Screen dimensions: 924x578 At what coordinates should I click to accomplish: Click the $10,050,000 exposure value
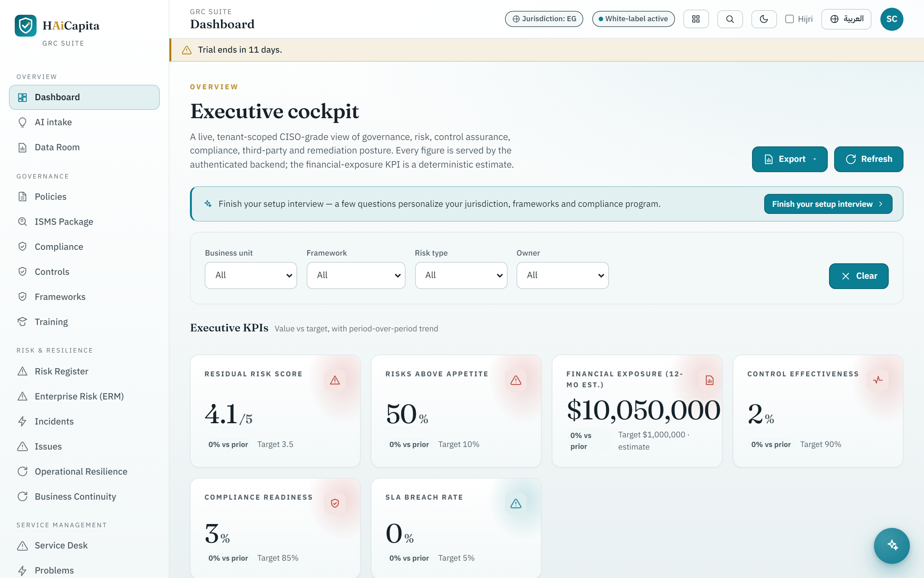point(644,410)
